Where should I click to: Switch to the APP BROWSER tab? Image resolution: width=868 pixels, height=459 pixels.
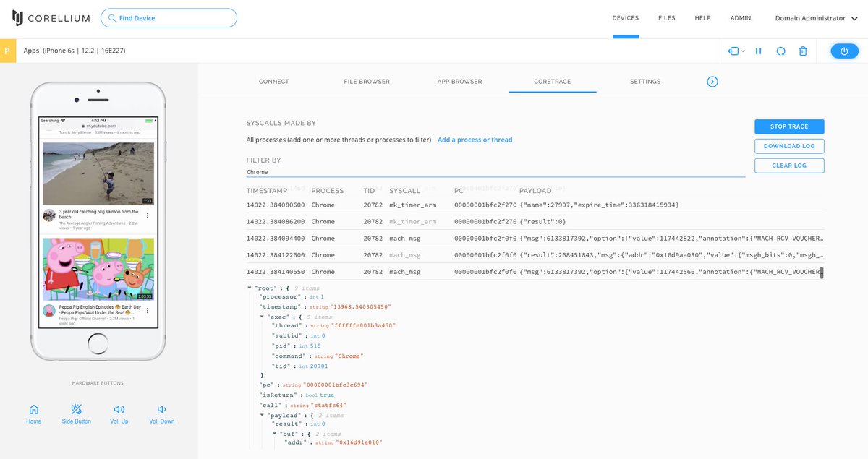[459, 82]
